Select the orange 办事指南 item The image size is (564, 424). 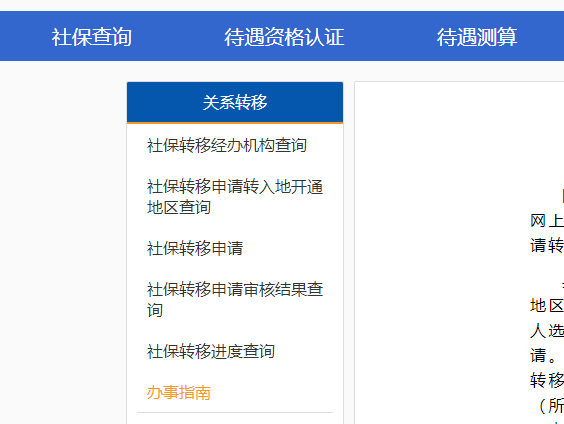coord(179,393)
